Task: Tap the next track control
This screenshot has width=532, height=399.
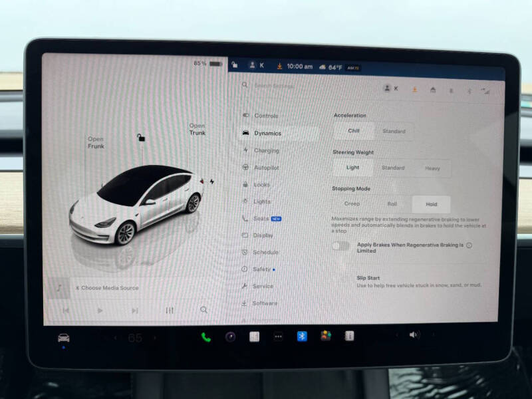Action: pos(135,311)
